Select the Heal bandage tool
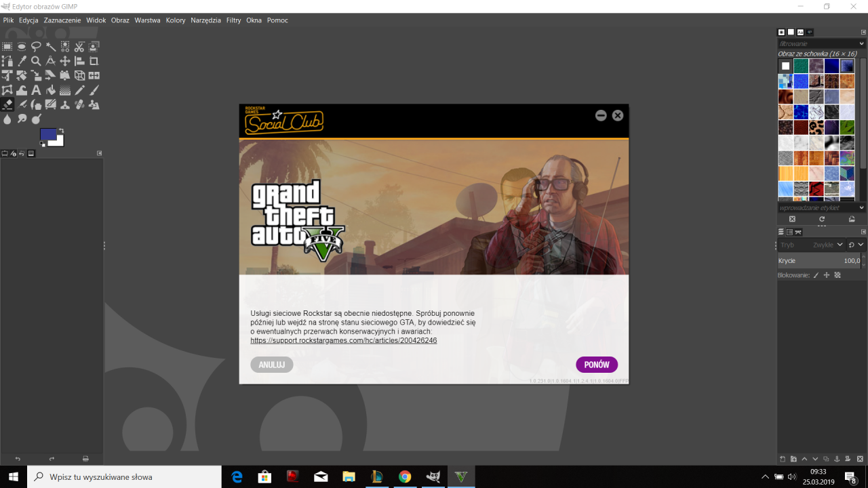Image resolution: width=868 pixels, height=488 pixels. coord(79,104)
